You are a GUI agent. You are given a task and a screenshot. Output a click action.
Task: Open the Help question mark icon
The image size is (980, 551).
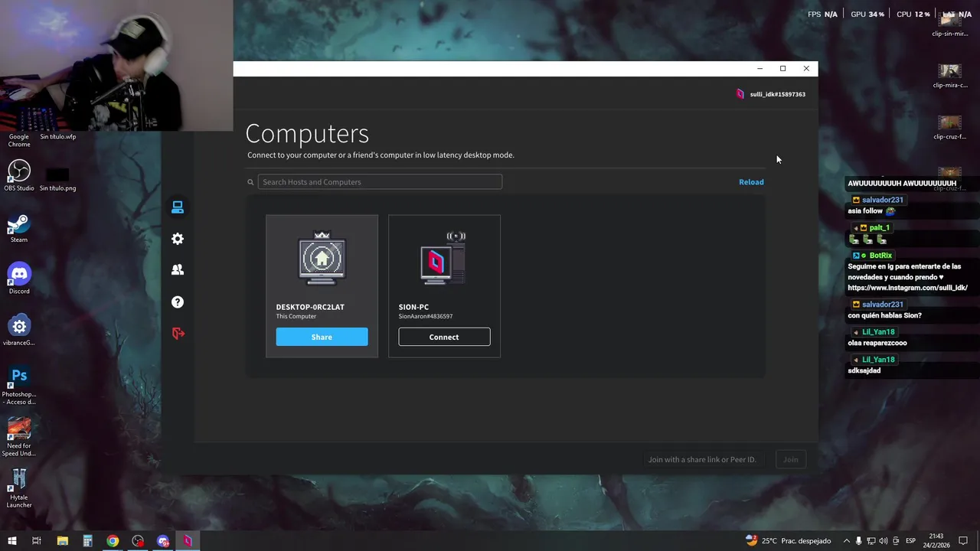click(x=178, y=302)
